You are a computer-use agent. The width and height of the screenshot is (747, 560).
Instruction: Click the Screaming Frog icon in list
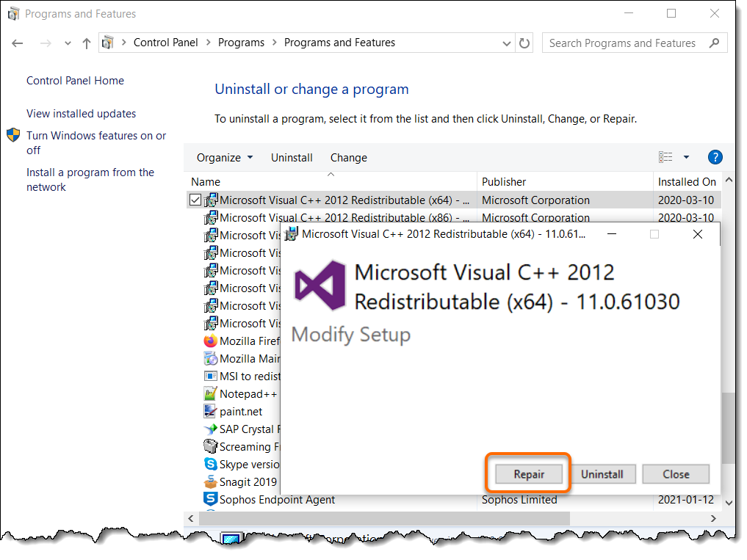[211, 447]
